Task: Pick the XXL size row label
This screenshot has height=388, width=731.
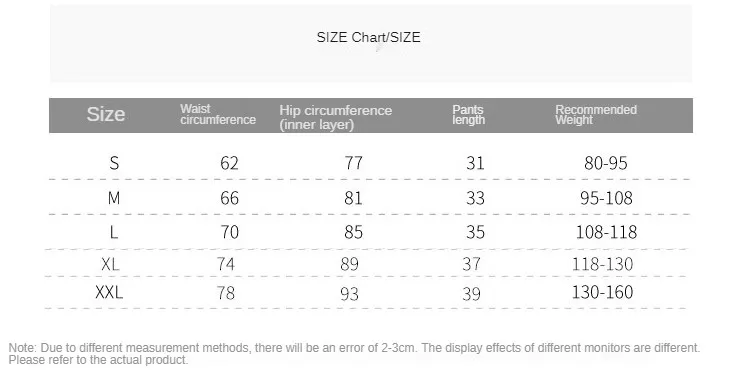Action: (109, 292)
